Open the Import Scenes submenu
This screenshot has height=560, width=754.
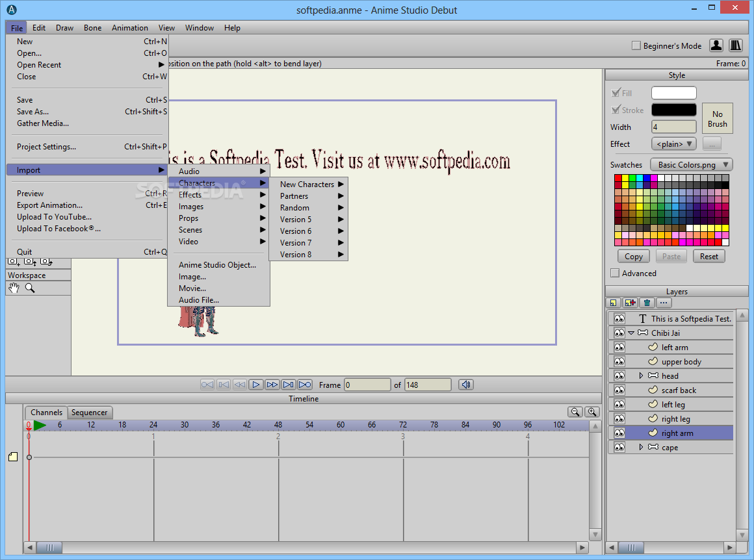219,230
